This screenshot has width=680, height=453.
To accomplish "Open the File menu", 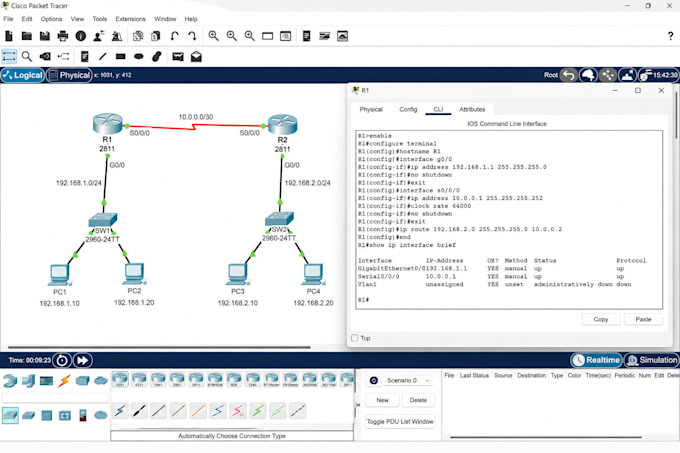I will point(8,19).
